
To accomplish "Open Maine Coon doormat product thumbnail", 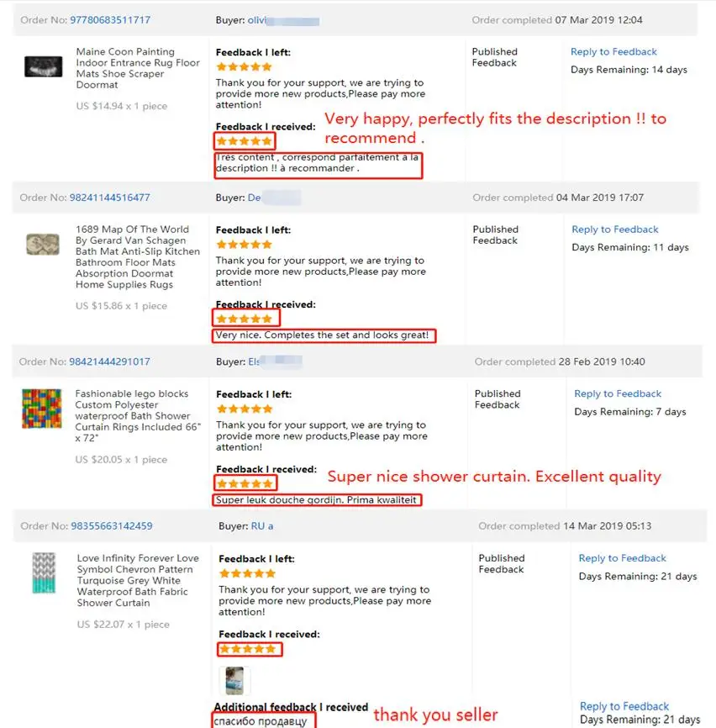I will pyautogui.click(x=43, y=66).
